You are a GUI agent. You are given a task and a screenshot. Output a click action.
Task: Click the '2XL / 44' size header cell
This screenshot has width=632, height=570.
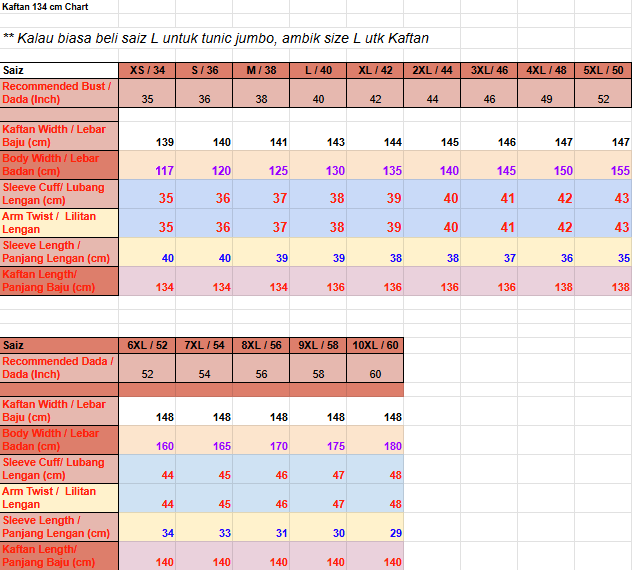[x=432, y=70]
